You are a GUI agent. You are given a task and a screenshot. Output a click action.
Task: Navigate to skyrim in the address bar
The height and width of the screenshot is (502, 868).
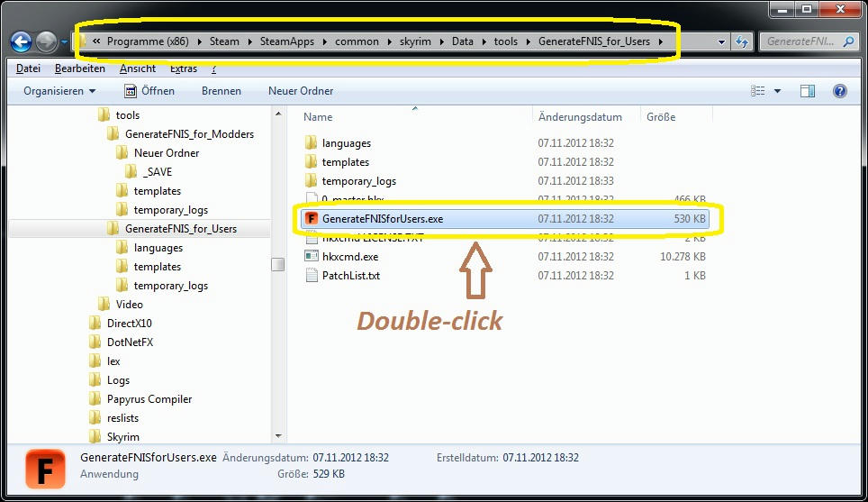(x=415, y=41)
